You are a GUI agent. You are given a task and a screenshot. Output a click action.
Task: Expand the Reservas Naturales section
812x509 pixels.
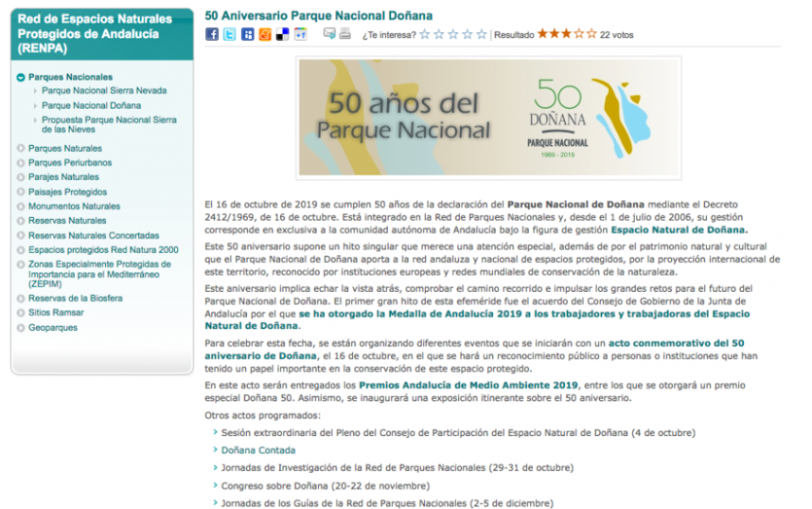(x=20, y=221)
